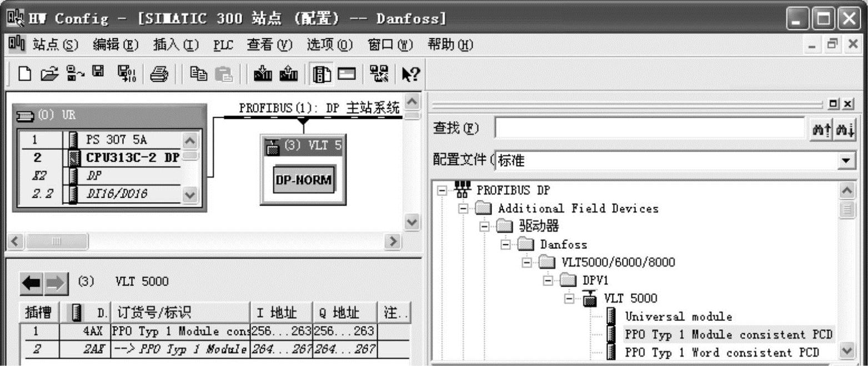Screen dimensions: 868x366
Task: Click slot 2 row with 2AX
Action: point(215,350)
